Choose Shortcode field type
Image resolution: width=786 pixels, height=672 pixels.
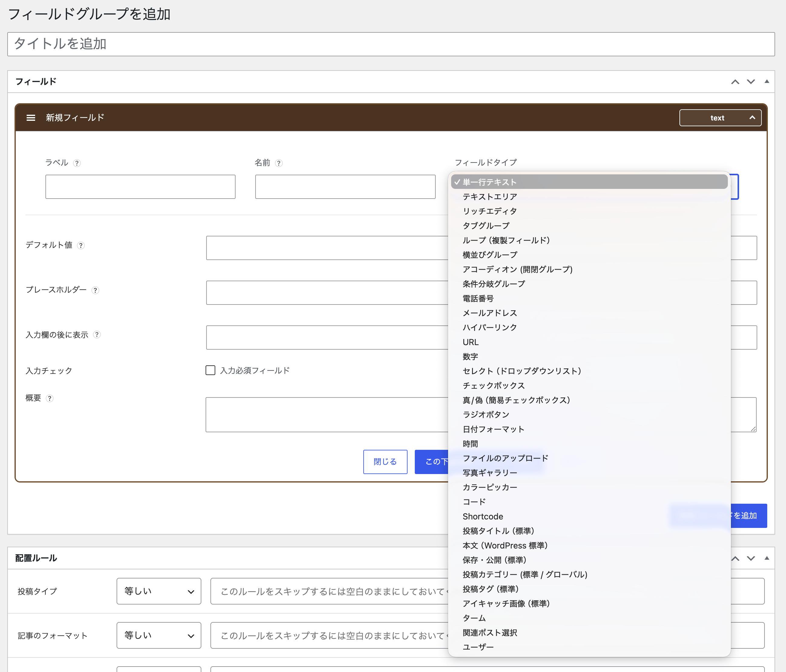(x=589, y=516)
